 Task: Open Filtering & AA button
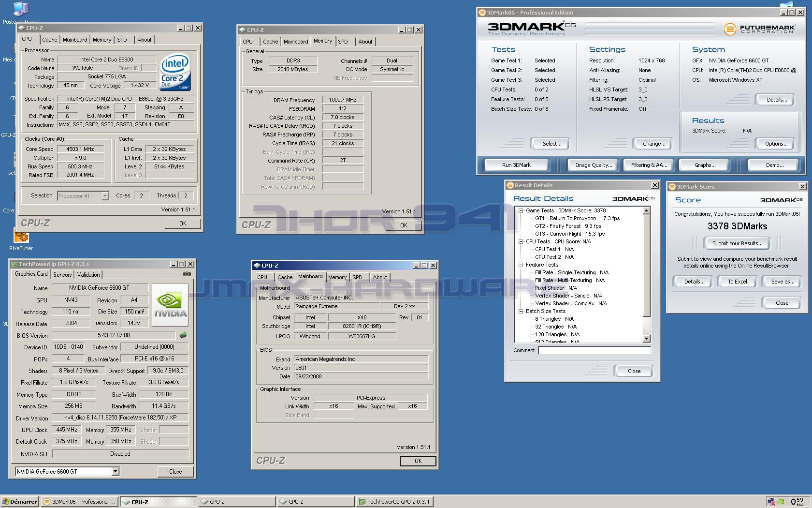tap(649, 165)
